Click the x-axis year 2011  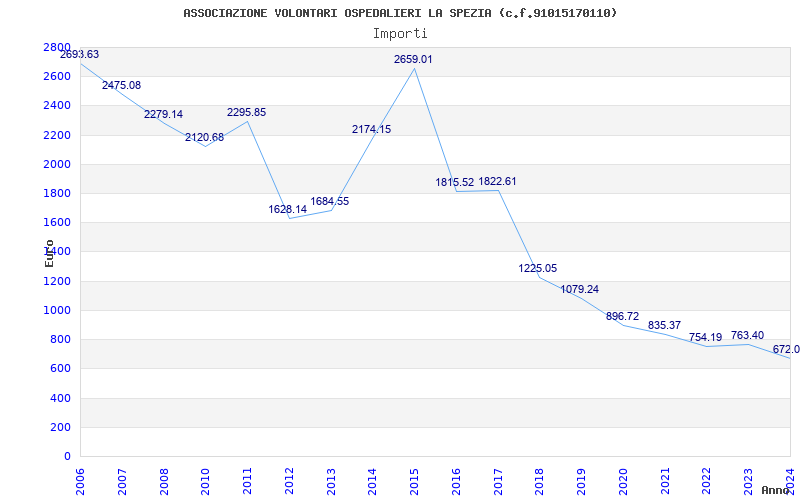click(247, 482)
